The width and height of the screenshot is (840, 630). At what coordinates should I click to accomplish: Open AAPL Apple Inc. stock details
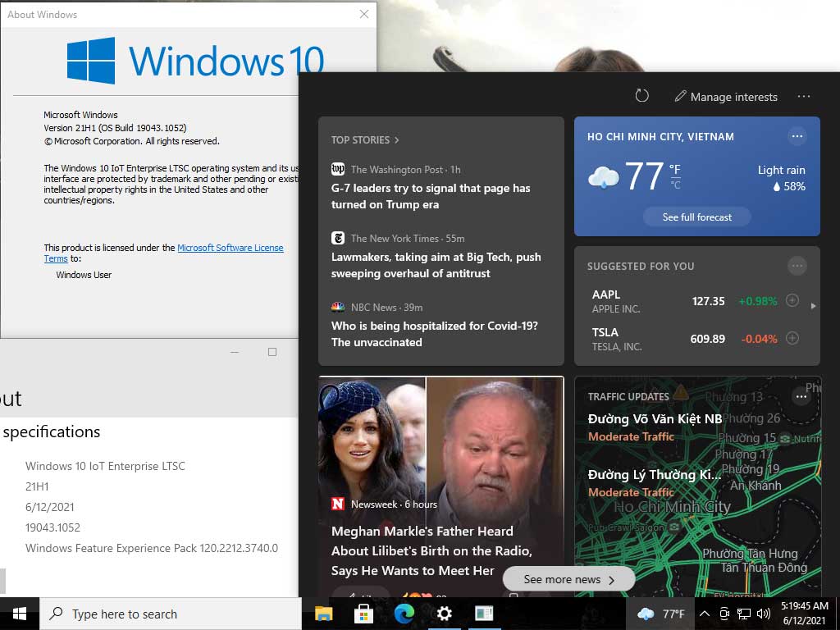pyautogui.click(x=683, y=301)
